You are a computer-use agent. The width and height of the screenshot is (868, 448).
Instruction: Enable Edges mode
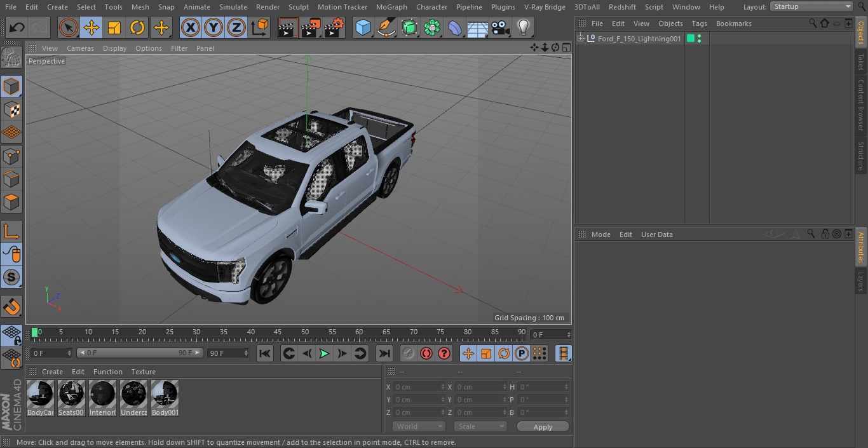point(11,179)
